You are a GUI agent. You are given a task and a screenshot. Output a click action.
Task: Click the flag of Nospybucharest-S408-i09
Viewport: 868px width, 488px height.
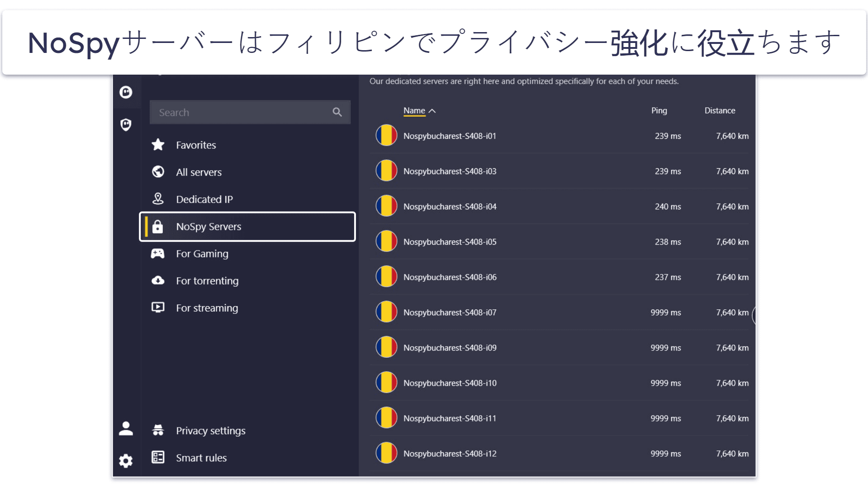386,347
